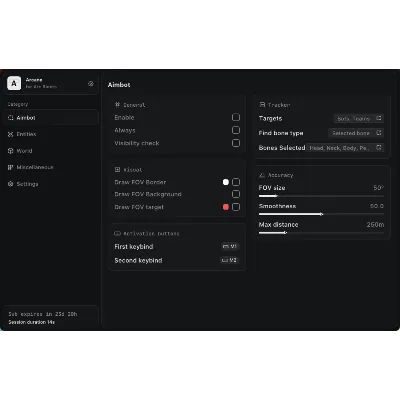This screenshot has height=400, width=400.
Task: Click the General section header icon
Action: [117, 105]
